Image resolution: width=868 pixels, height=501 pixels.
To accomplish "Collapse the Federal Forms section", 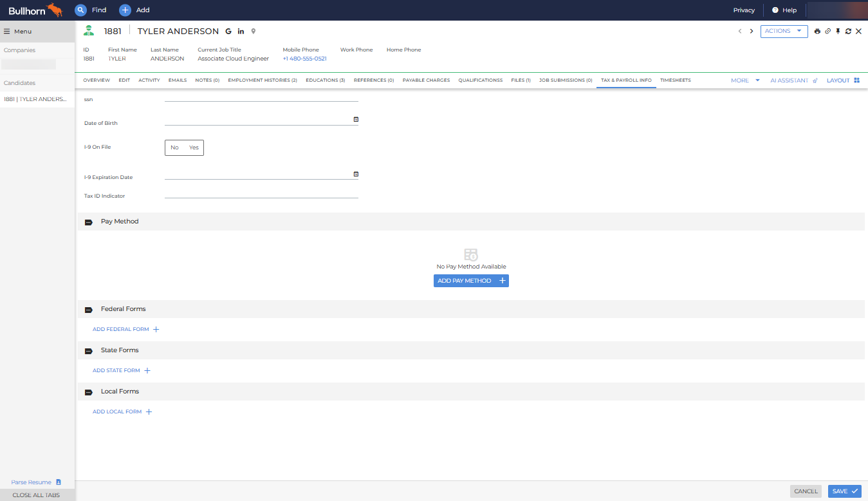I will point(89,309).
